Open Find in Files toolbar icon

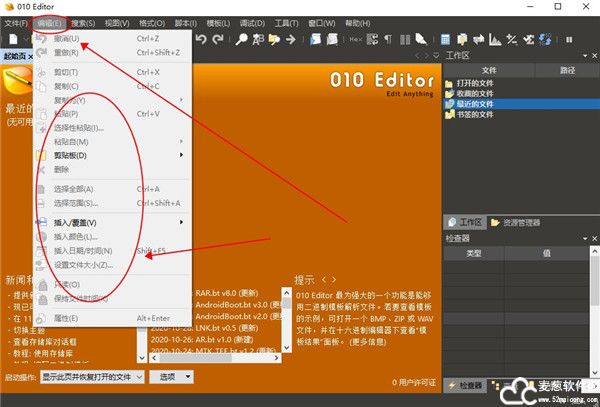[x=274, y=39]
